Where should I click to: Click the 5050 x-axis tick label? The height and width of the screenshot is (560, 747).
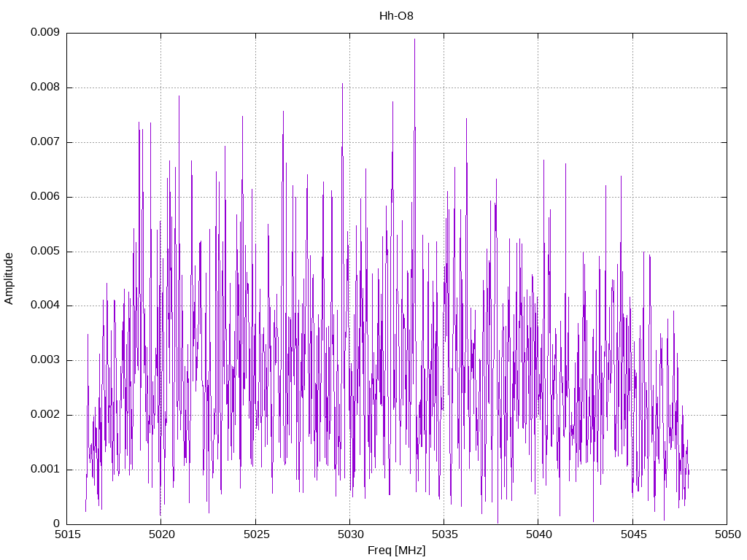[727, 534]
